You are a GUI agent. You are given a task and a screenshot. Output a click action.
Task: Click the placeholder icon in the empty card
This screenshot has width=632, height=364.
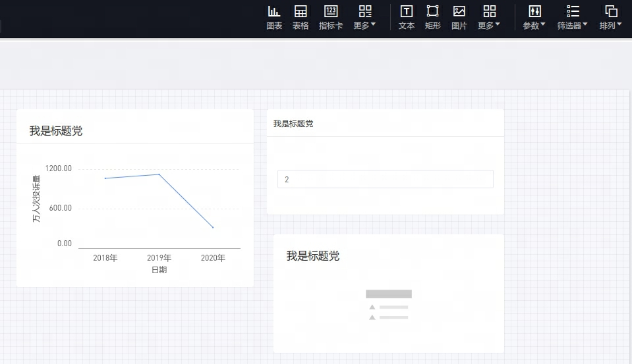click(x=388, y=305)
